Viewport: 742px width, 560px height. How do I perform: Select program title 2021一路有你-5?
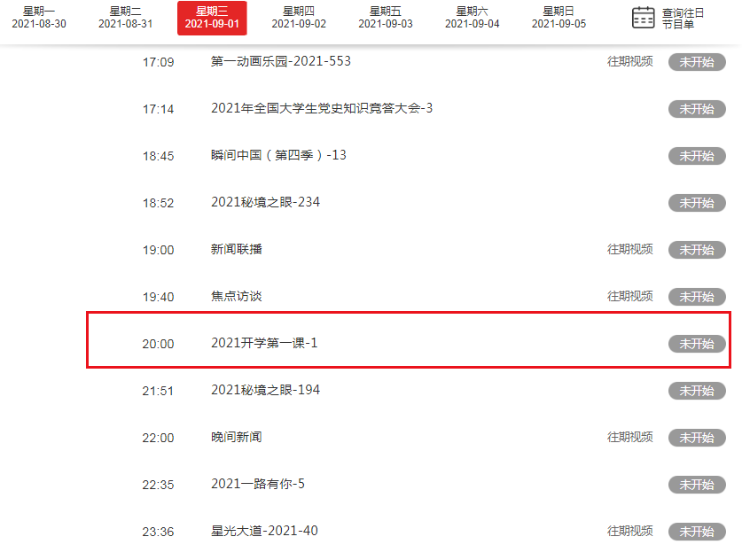coord(257,484)
